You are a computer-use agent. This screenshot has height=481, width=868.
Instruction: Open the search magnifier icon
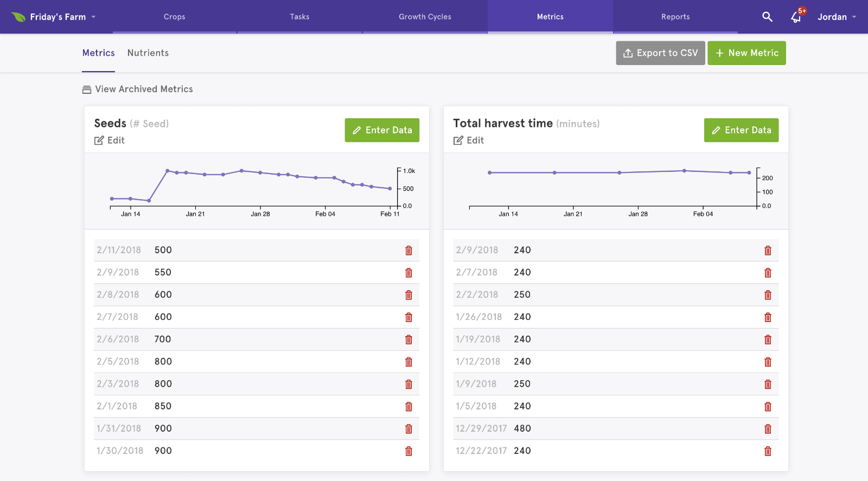pos(767,17)
